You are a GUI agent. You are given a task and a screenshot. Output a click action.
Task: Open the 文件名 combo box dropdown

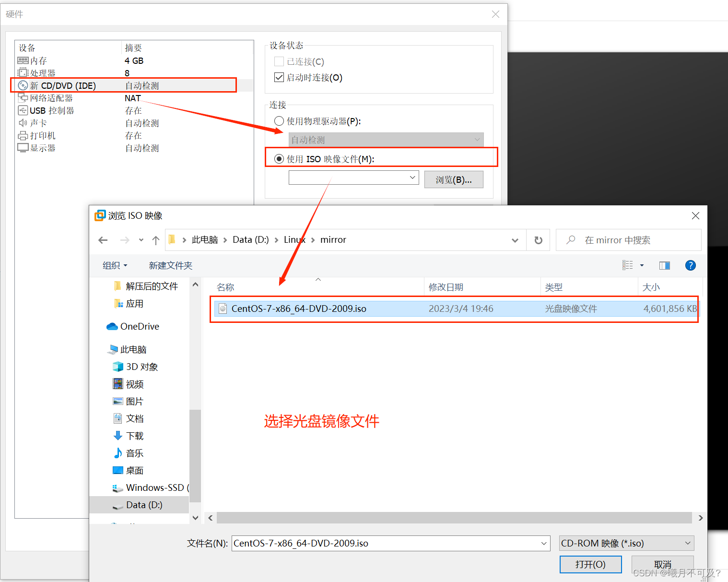[x=544, y=543]
